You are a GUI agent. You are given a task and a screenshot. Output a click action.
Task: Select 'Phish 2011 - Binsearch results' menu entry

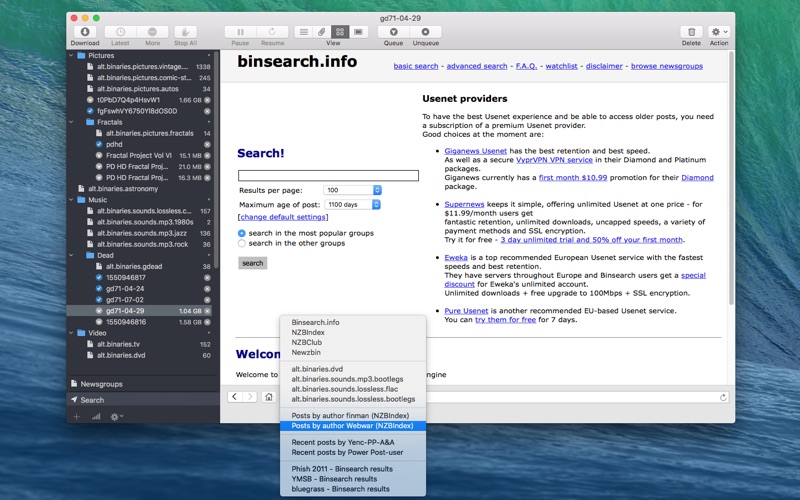click(353, 469)
